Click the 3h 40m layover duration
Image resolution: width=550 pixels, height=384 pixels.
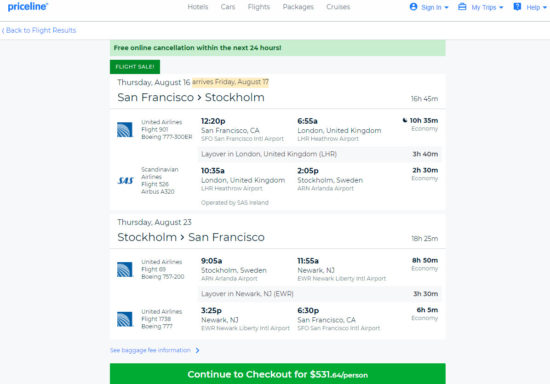pyautogui.click(x=425, y=154)
